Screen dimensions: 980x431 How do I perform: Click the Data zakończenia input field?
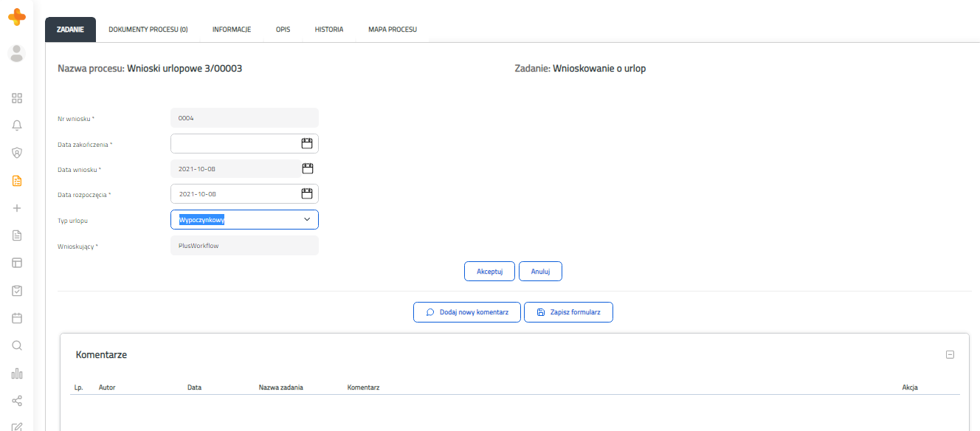click(x=244, y=143)
